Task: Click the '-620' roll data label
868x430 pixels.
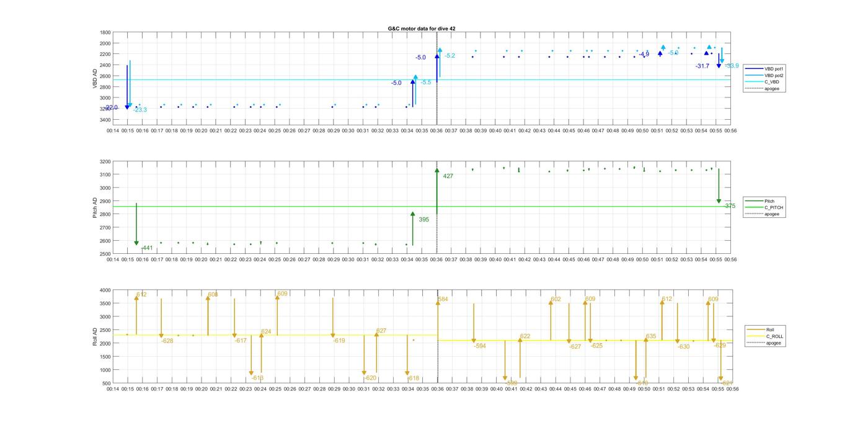Action: tap(370, 378)
